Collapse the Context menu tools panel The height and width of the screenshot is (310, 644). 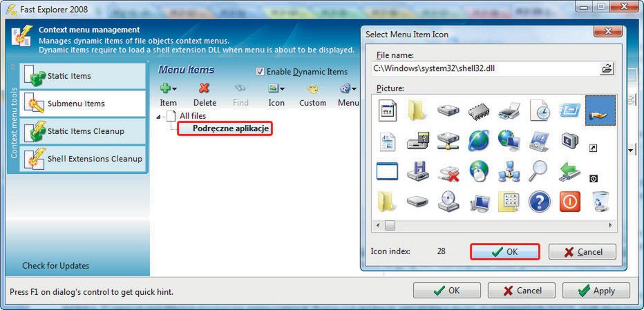click(12, 67)
